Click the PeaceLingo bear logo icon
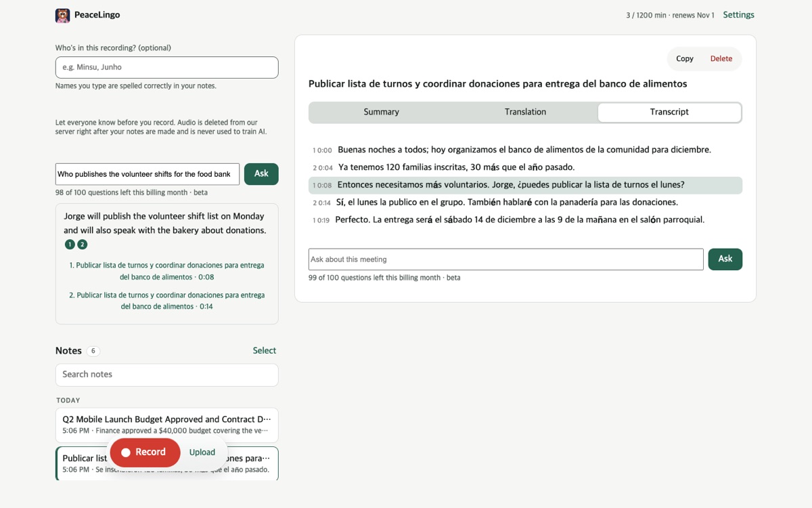The width and height of the screenshot is (812, 508). 63,15
